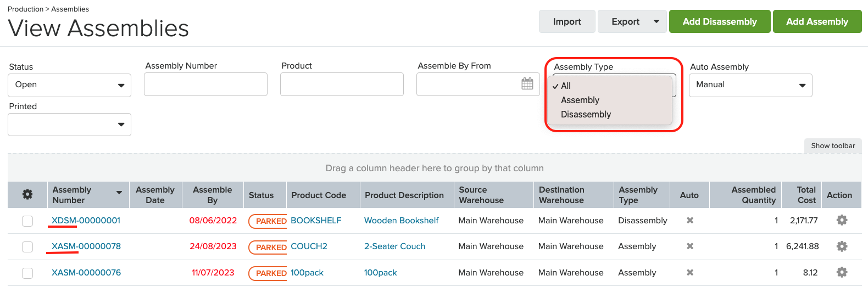This screenshot has width=868, height=287.
Task: Open action gear for XDSM-00000001 row
Action: [x=841, y=220]
